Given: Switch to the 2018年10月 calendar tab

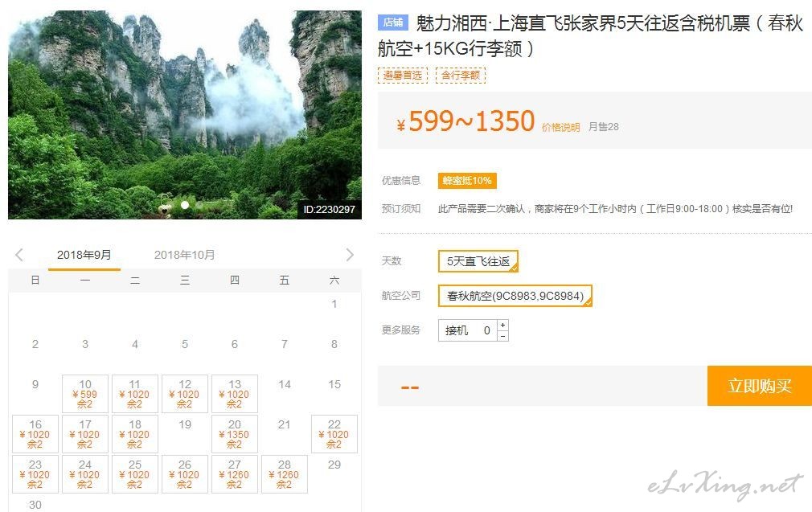Looking at the screenshot, I should click(x=184, y=255).
